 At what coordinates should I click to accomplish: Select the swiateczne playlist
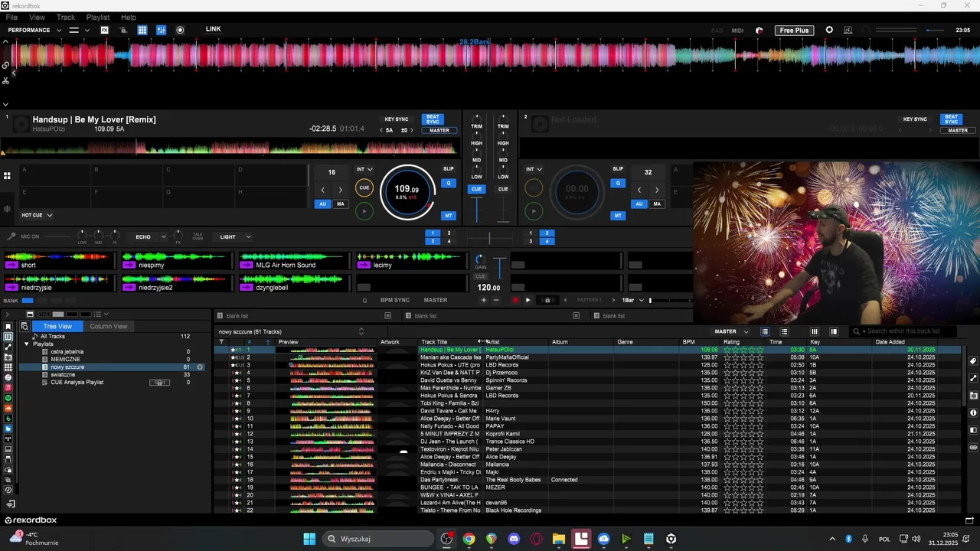coord(63,375)
